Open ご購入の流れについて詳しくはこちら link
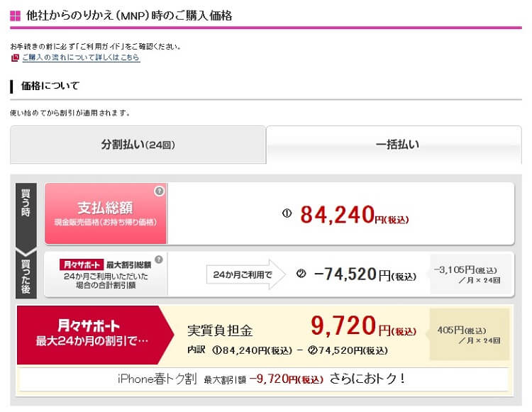532x412 pixels. point(80,58)
